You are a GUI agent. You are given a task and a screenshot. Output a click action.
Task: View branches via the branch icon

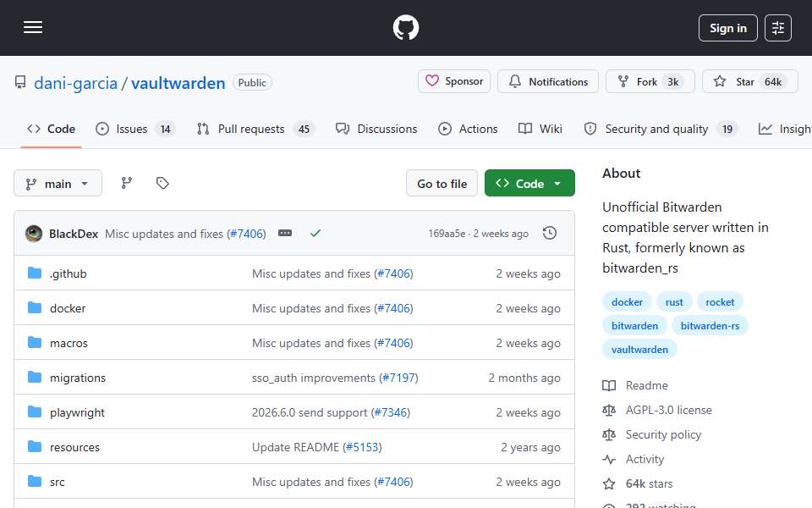click(127, 183)
